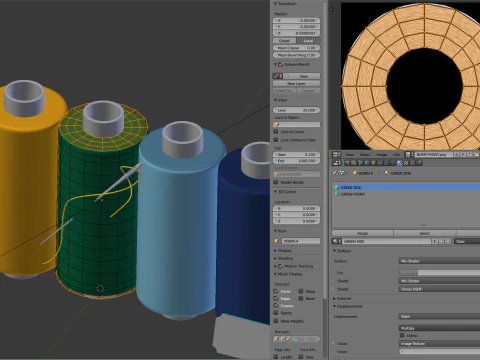Click the image browse icon beside BUMP FRONT
480x360 pixels.
tap(409, 155)
